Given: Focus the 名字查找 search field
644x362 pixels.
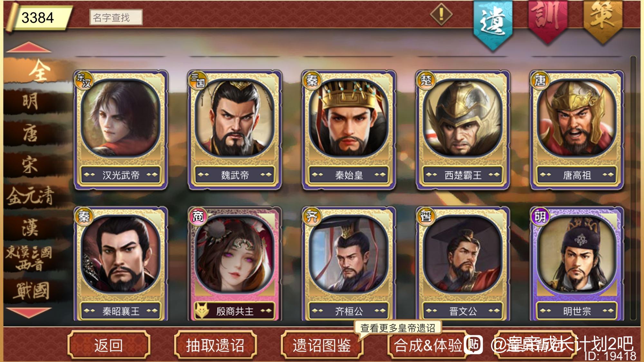Looking at the screenshot, I should (116, 17).
